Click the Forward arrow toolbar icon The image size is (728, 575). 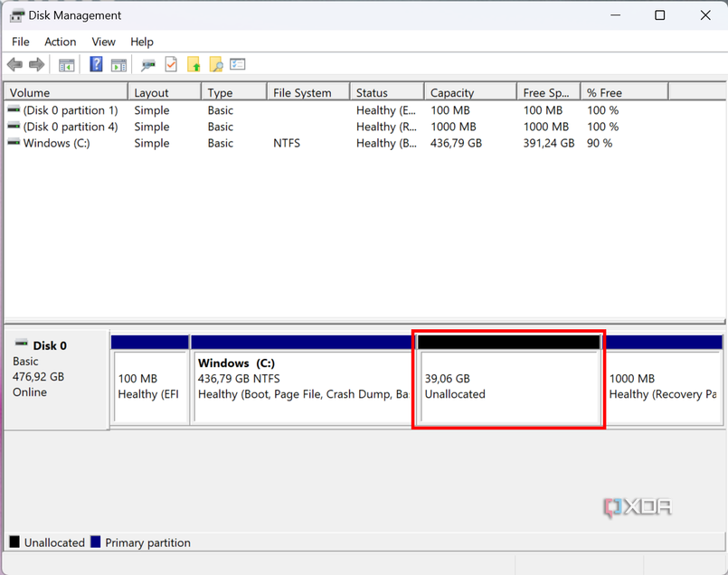pos(37,64)
